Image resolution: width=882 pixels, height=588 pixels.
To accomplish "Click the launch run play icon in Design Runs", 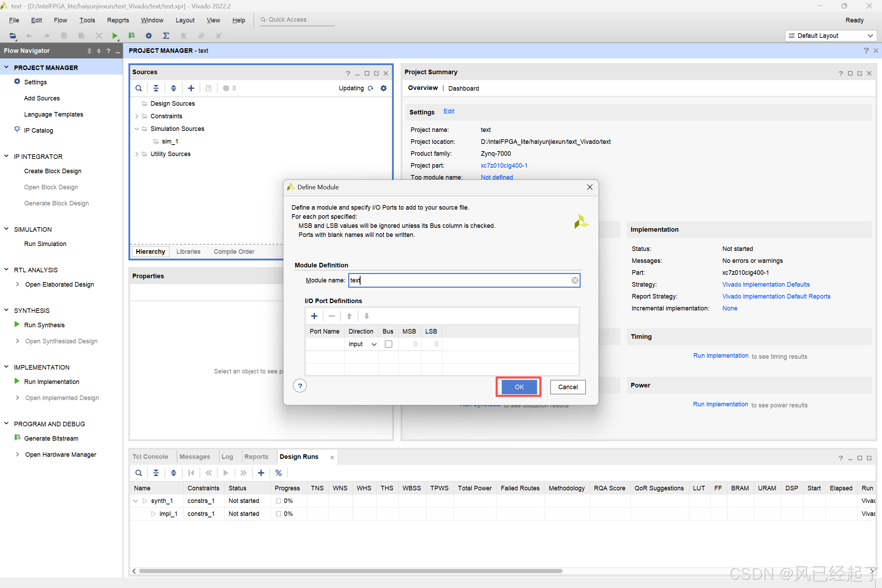I will [x=226, y=473].
